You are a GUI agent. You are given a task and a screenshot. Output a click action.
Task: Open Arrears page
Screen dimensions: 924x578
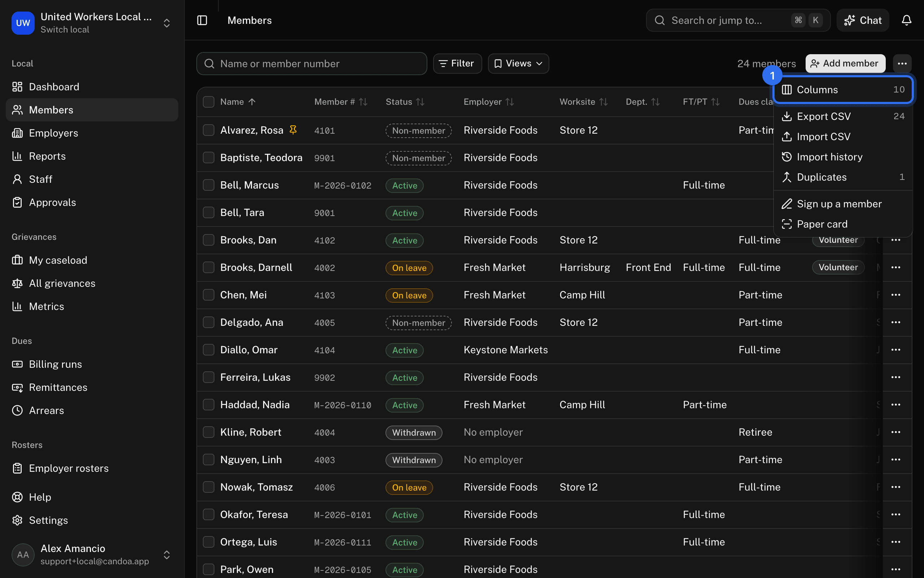(x=92, y=411)
